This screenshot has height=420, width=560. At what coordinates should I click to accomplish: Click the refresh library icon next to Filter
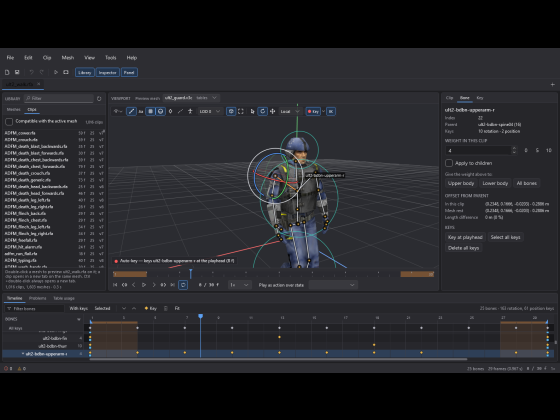click(x=99, y=98)
